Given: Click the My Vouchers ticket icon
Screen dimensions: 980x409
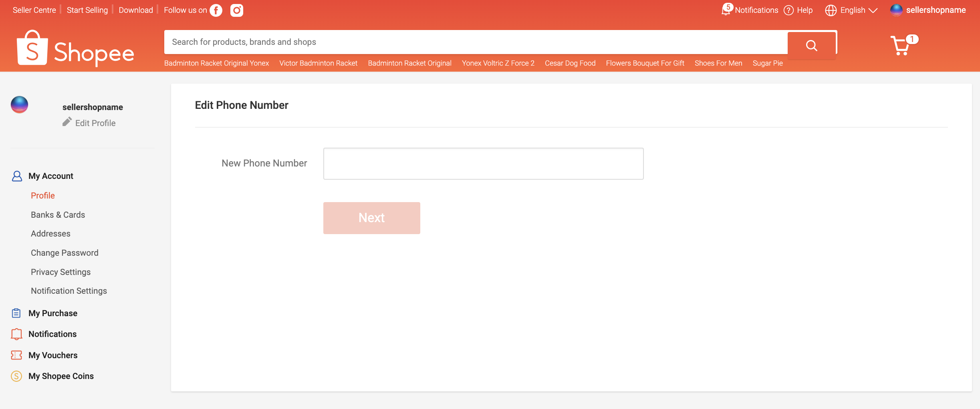Looking at the screenshot, I should [x=16, y=355].
